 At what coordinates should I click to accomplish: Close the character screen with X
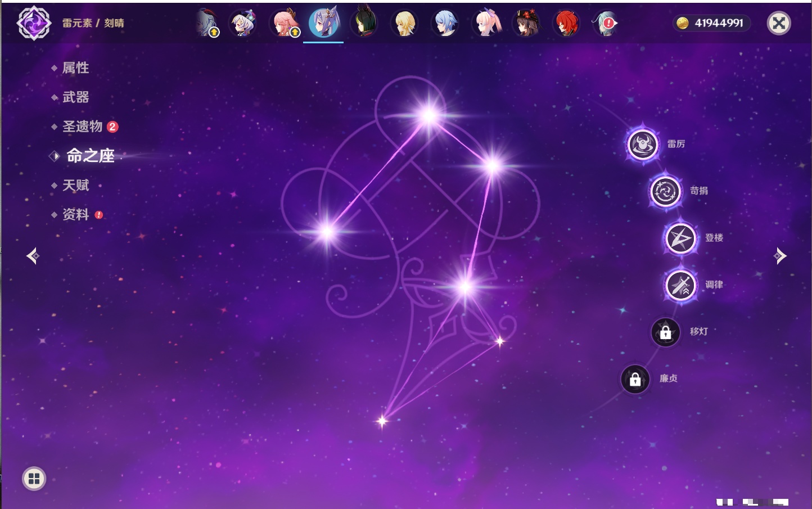pyautogui.click(x=779, y=23)
